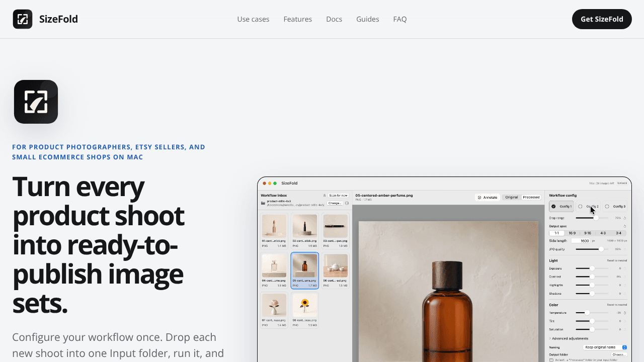Click Reset to neutral in Light section
This screenshot has width=644, height=362.
pos(617,260)
